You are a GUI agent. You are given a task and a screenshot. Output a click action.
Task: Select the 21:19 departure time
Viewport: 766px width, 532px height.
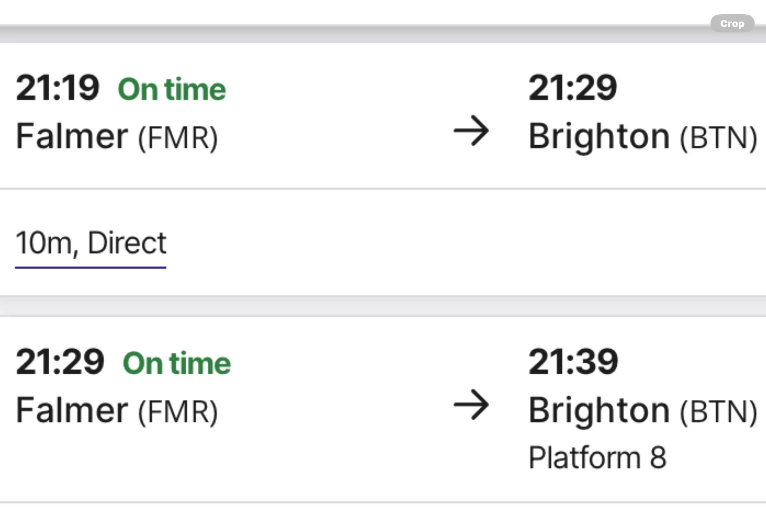pos(58,88)
